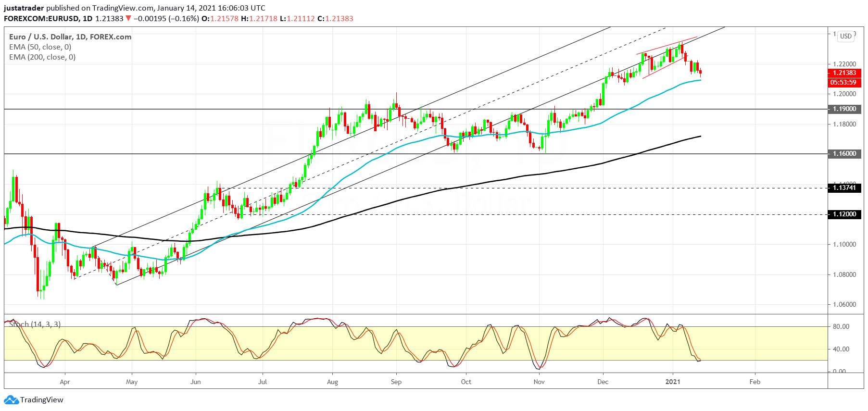Screen dimensions: 868x411
Task: Click the FOREXCOM:EURUSD symbol text
Action: click(x=41, y=19)
